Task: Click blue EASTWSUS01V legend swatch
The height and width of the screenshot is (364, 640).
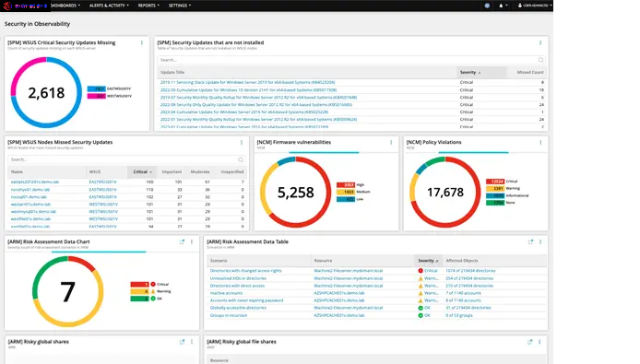Action: (96, 88)
